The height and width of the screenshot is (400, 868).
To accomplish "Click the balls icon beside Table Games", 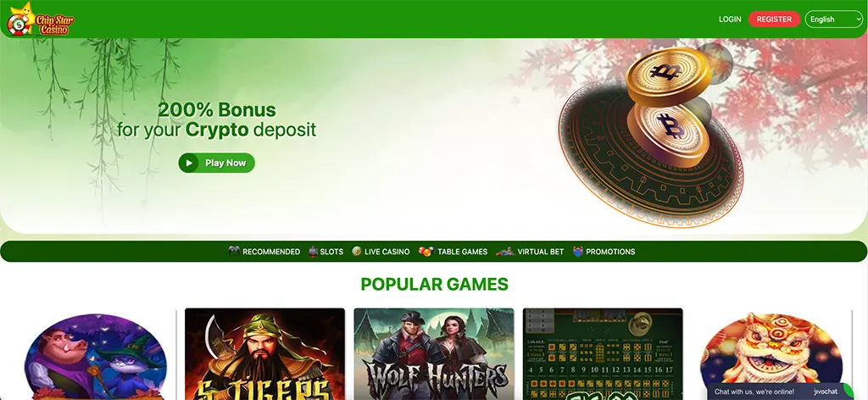I will point(426,251).
